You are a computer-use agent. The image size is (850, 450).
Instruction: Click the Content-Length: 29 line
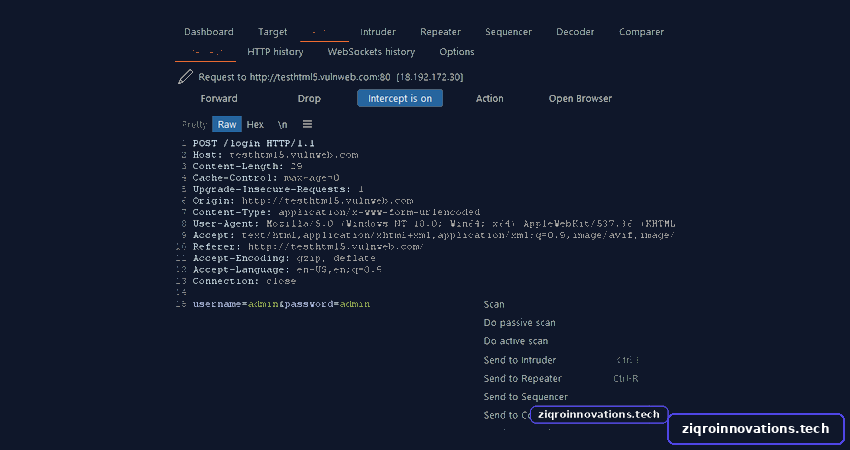247,166
